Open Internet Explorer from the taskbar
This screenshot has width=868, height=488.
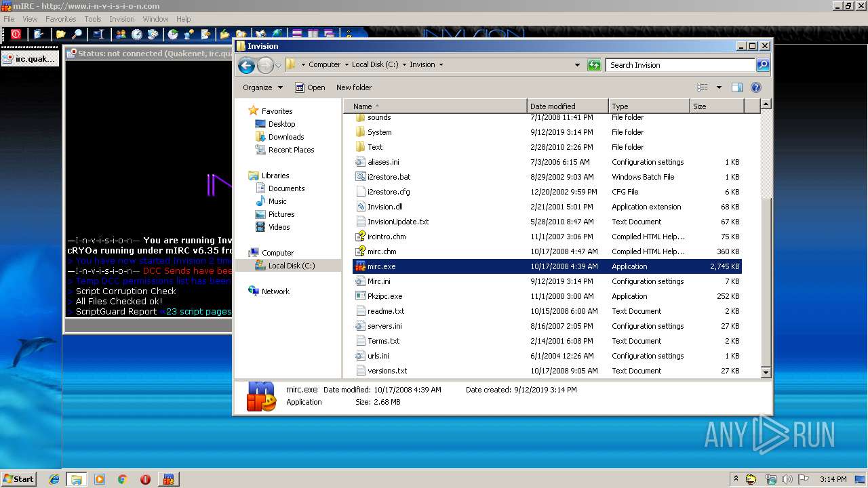click(54, 479)
